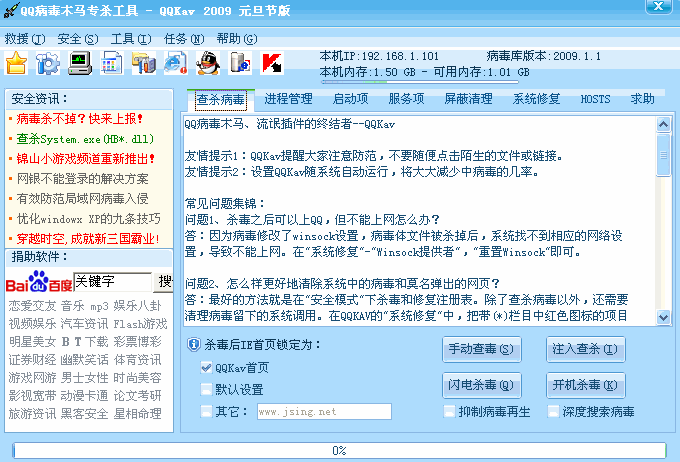Open the 工具 menu
The width and height of the screenshot is (680, 462).
click(131, 39)
